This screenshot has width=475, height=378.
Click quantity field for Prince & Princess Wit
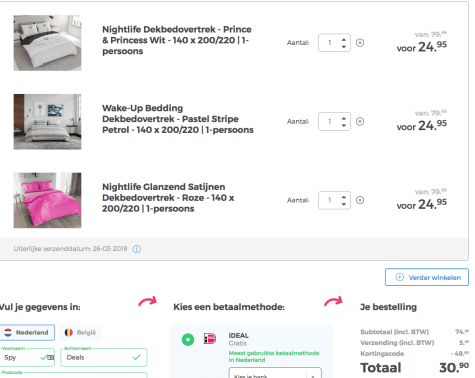pos(334,43)
